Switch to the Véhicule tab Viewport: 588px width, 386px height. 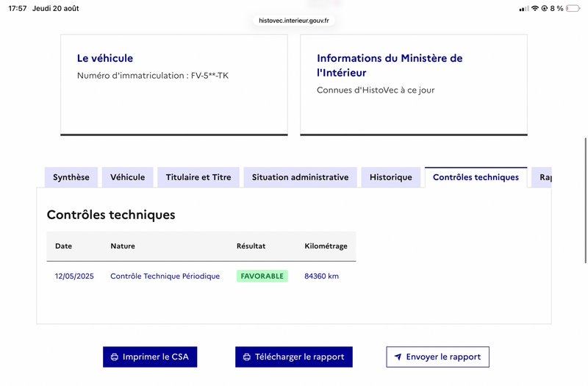[127, 177]
